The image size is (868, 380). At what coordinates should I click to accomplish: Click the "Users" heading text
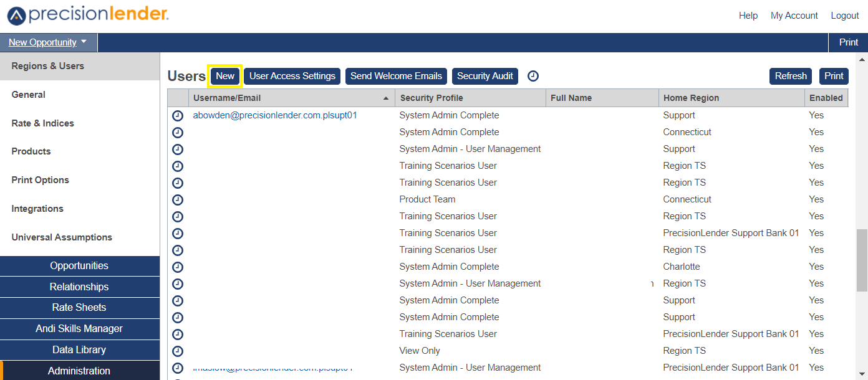(186, 76)
